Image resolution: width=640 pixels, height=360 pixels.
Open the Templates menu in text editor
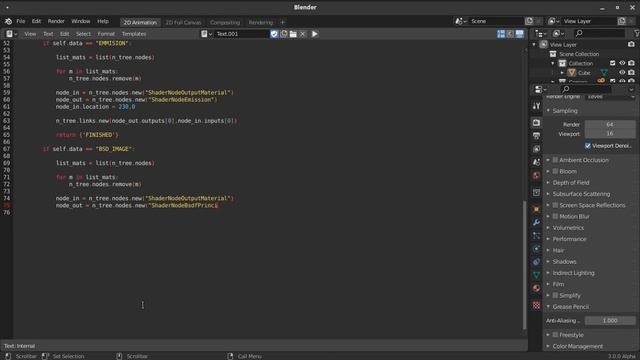134,34
